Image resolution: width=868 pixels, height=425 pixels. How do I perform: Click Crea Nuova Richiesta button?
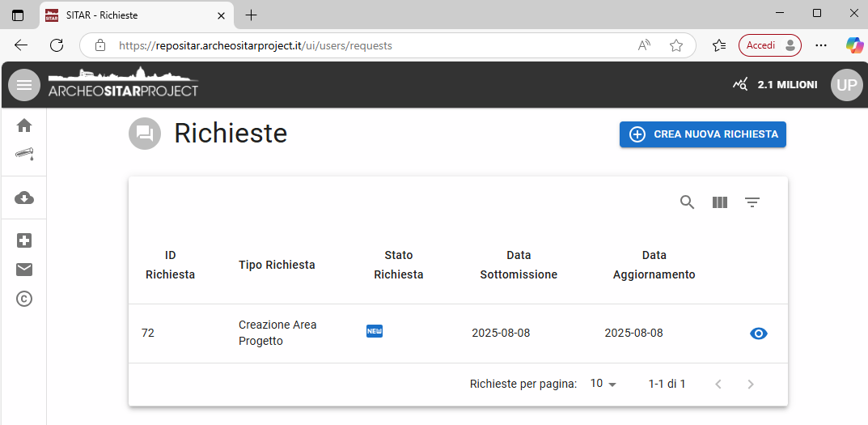coord(702,134)
